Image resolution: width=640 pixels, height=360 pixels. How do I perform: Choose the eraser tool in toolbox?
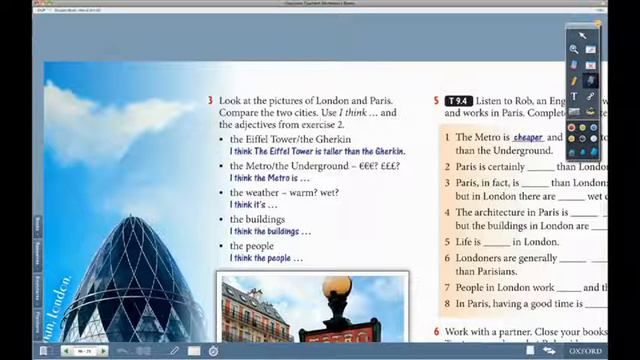point(574,65)
